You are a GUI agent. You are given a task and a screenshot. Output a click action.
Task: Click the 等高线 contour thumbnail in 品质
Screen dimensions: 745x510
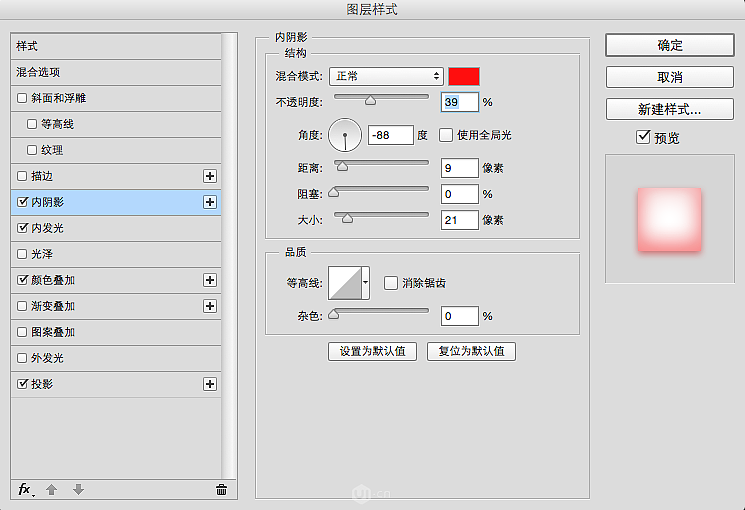[x=345, y=283]
